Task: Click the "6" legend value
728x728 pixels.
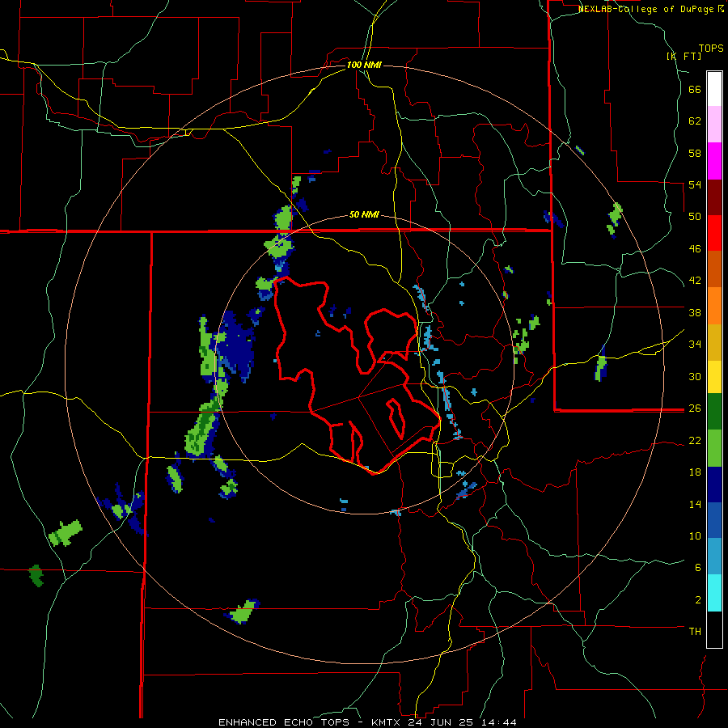Action: click(698, 568)
